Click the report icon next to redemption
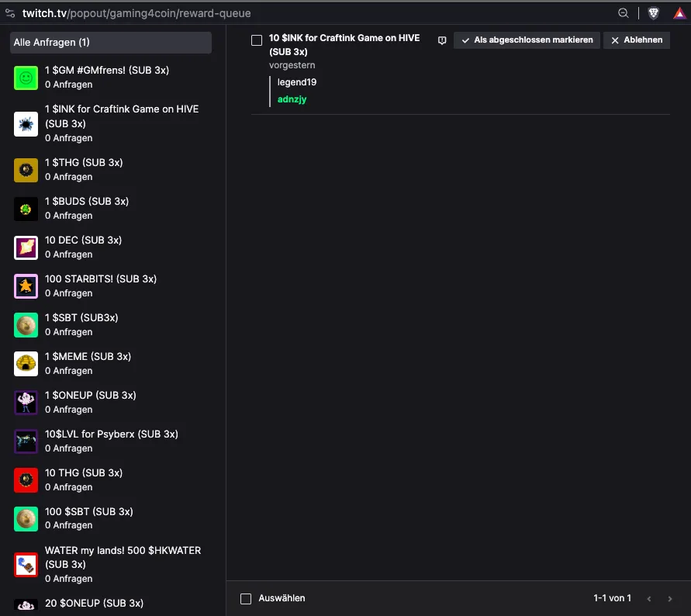 point(442,40)
